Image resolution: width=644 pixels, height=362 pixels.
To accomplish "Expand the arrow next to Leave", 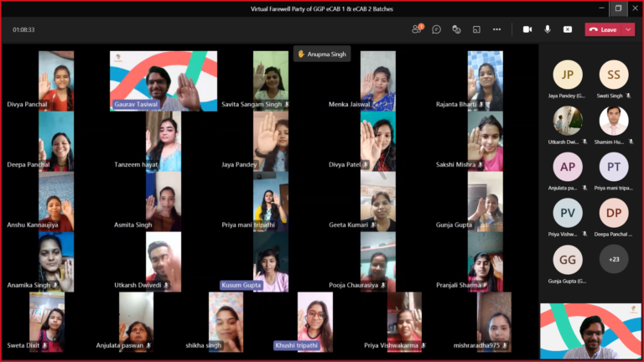I will point(626,29).
